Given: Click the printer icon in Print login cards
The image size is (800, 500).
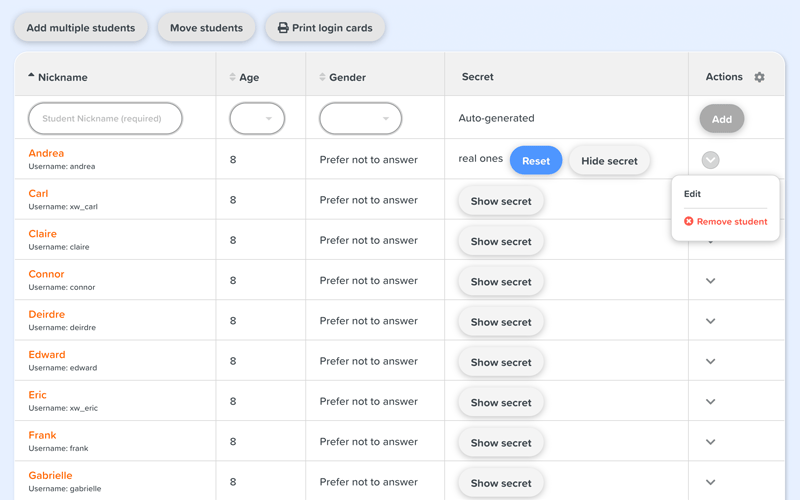Looking at the screenshot, I should 283,28.
